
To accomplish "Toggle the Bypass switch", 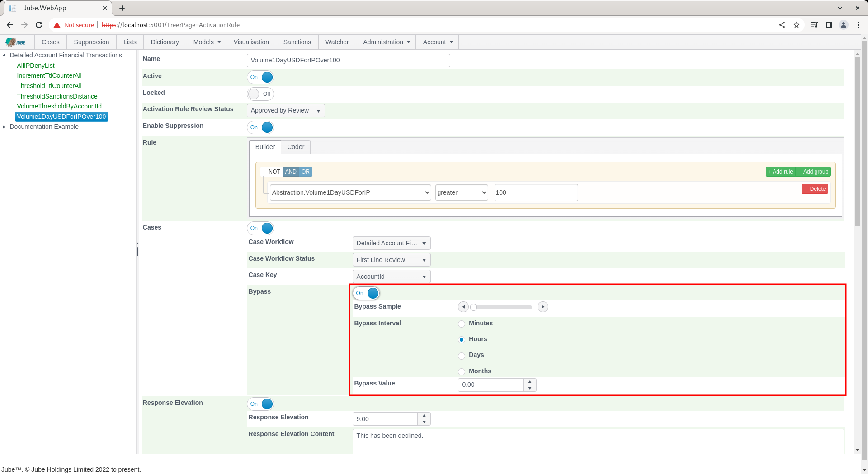I will coord(367,293).
